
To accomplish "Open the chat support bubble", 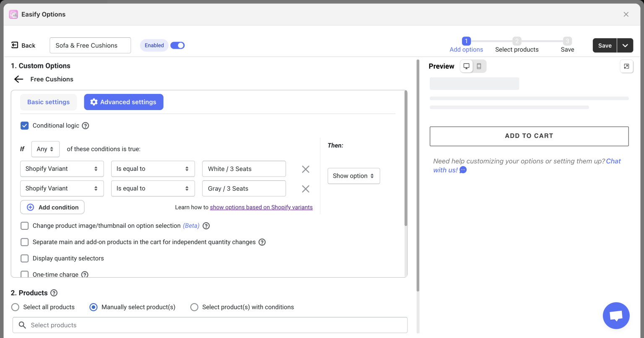I will [x=616, y=315].
